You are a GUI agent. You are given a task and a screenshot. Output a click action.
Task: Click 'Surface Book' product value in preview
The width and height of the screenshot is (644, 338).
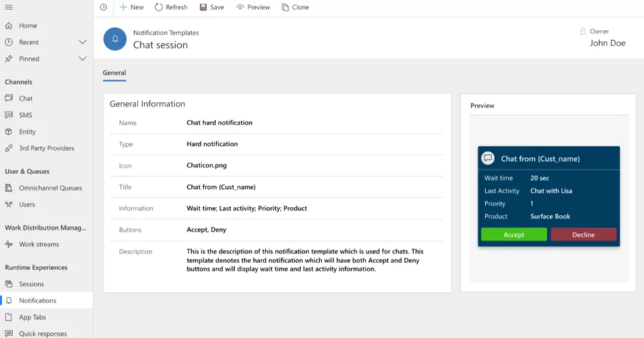pos(550,216)
